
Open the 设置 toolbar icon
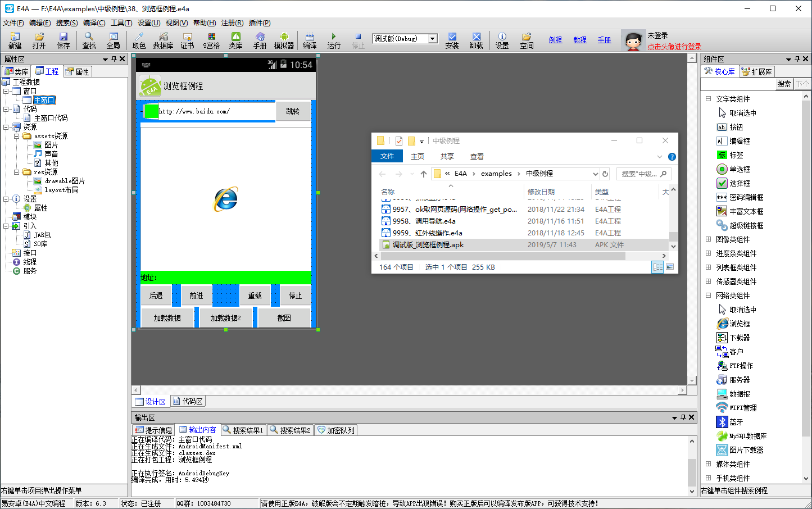[502, 40]
